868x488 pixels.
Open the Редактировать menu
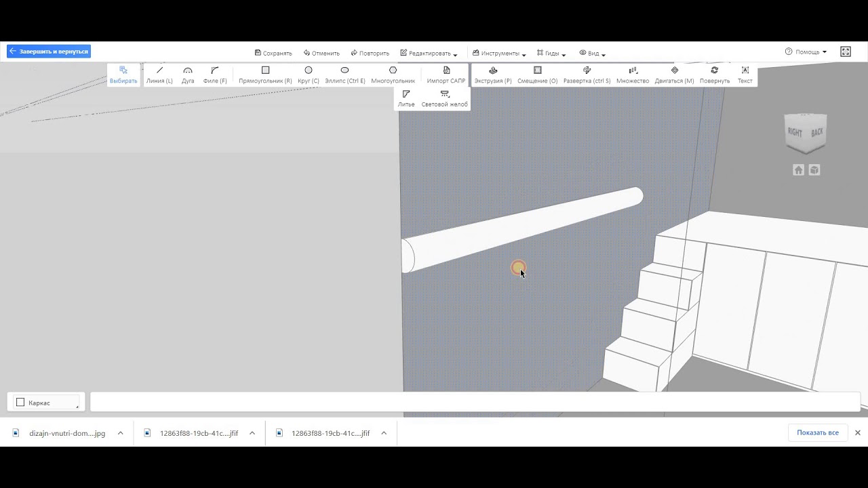(429, 53)
